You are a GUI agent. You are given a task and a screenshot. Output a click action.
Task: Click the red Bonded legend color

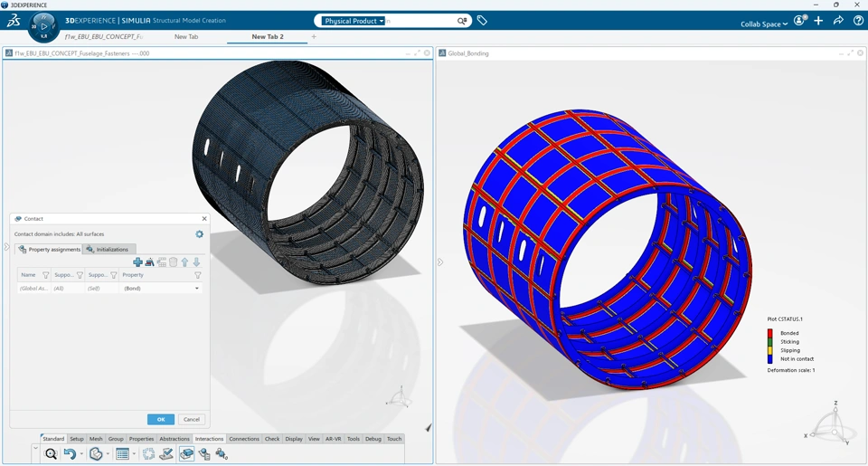(x=770, y=333)
